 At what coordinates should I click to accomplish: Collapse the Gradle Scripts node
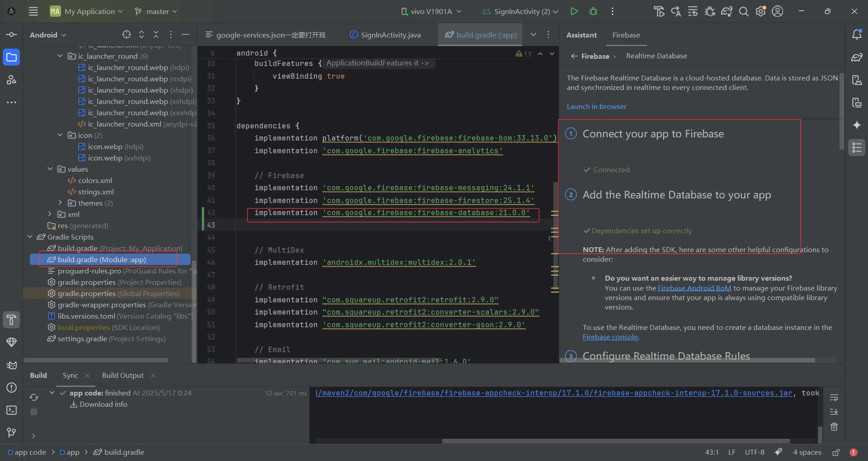pyautogui.click(x=30, y=237)
